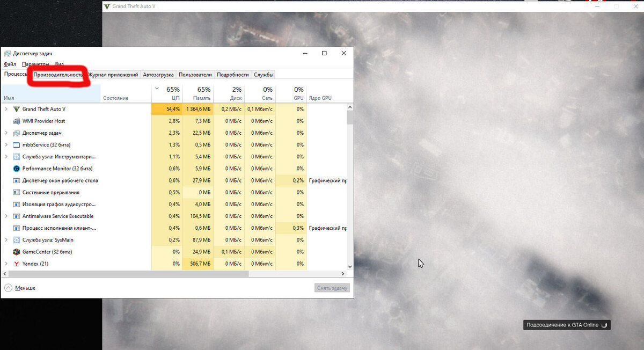Click the 104,5 МБ memory cell for Antimalware
Viewport: 644px width, 350px height.
198,216
